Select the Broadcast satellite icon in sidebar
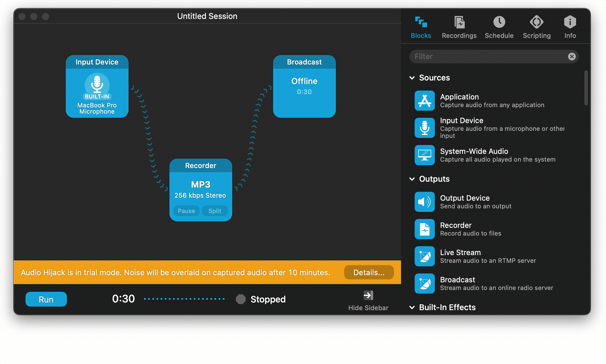 point(424,284)
